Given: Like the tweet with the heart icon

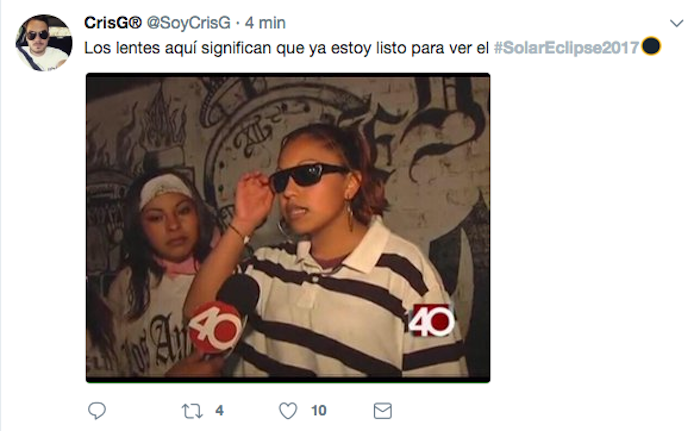Looking at the screenshot, I should (288, 411).
